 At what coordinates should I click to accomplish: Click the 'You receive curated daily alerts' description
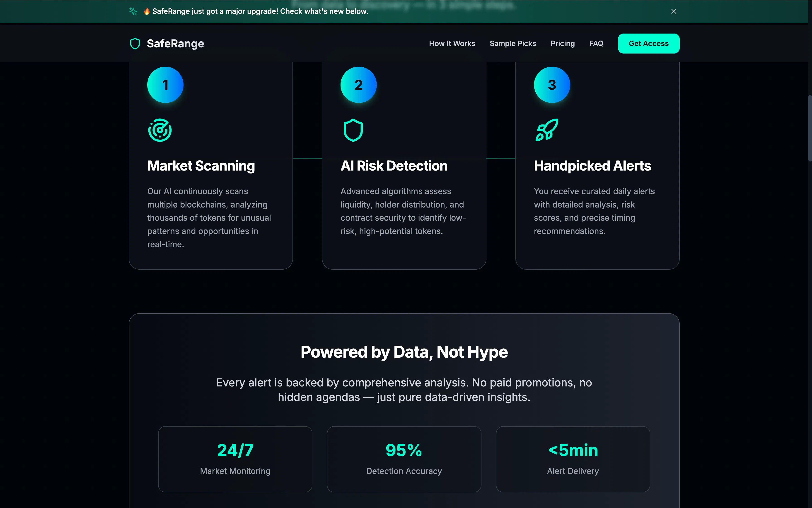pos(594,211)
